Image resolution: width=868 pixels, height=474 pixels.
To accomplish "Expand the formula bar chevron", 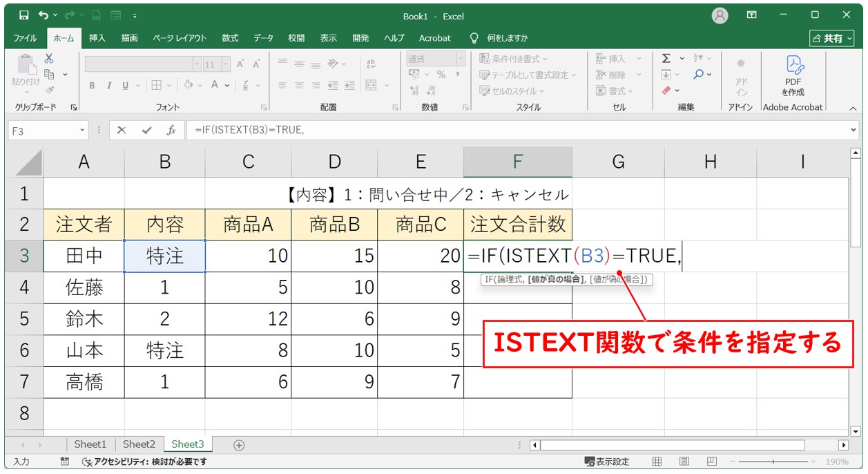I will [854, 130].
